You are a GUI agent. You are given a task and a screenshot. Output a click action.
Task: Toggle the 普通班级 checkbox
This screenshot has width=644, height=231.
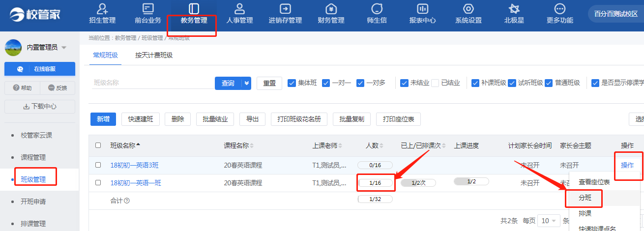pyautogui.click(x=549, y=83)
